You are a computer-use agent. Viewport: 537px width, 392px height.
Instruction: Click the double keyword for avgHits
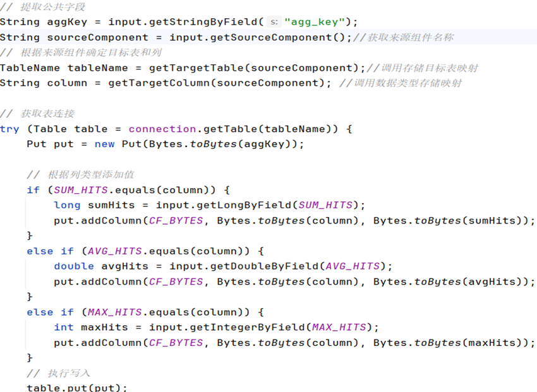tap(74, 266)
